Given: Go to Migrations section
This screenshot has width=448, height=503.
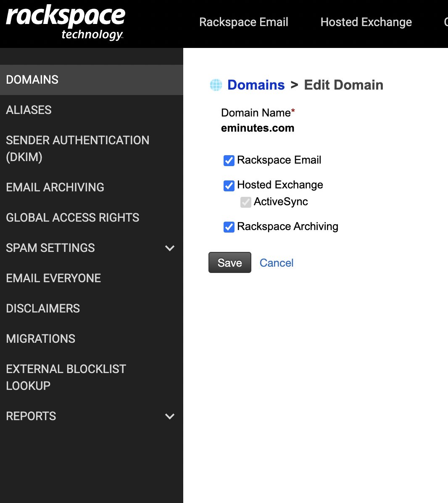Looking at the screenshot, I should (91, 339).
